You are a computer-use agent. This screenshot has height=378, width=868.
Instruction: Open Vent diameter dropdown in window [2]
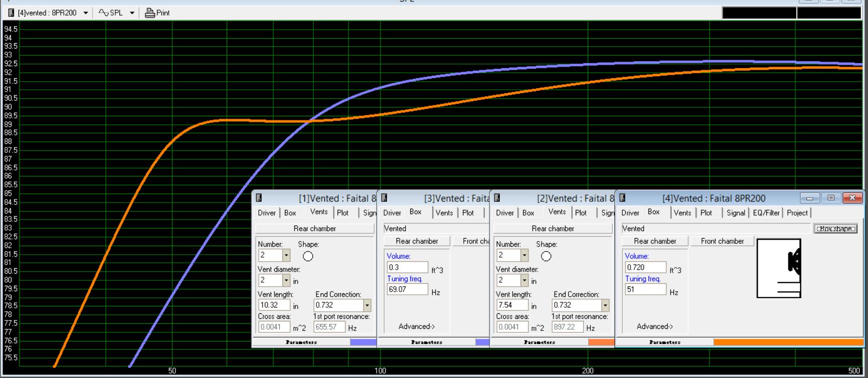(524, 280)
